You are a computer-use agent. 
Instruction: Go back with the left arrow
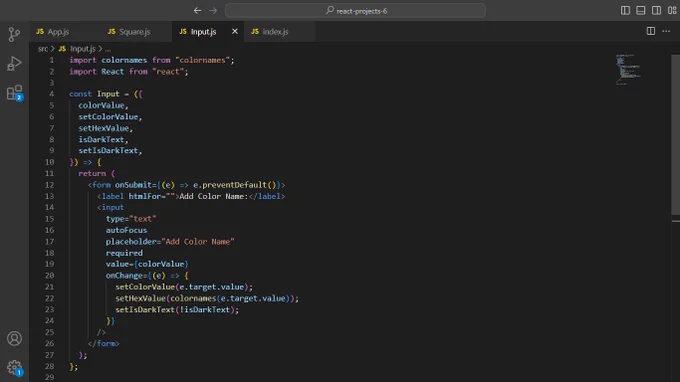pyautogui.click(x=197, y=10)
